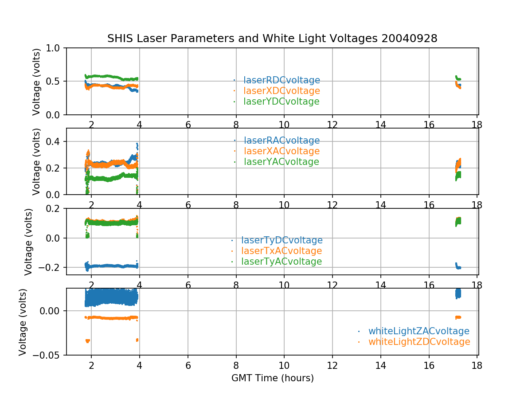Click the −0.2 y-axis tick in third plot
Image resolution: width=532 pixels, height=399 pixels.
click(52, 267)
